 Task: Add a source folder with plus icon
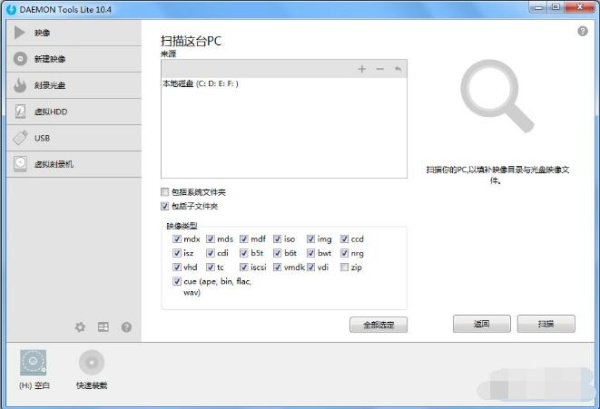coord(362,69)
